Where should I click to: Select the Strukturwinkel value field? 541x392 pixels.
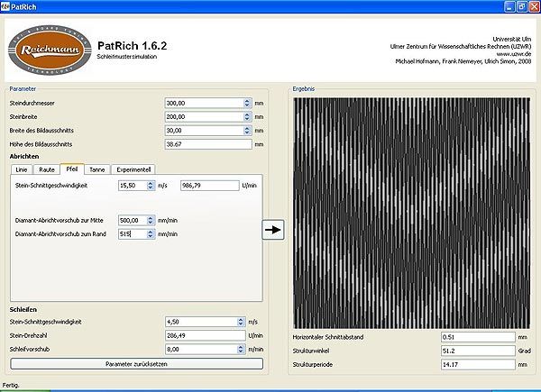coord(477,349)
